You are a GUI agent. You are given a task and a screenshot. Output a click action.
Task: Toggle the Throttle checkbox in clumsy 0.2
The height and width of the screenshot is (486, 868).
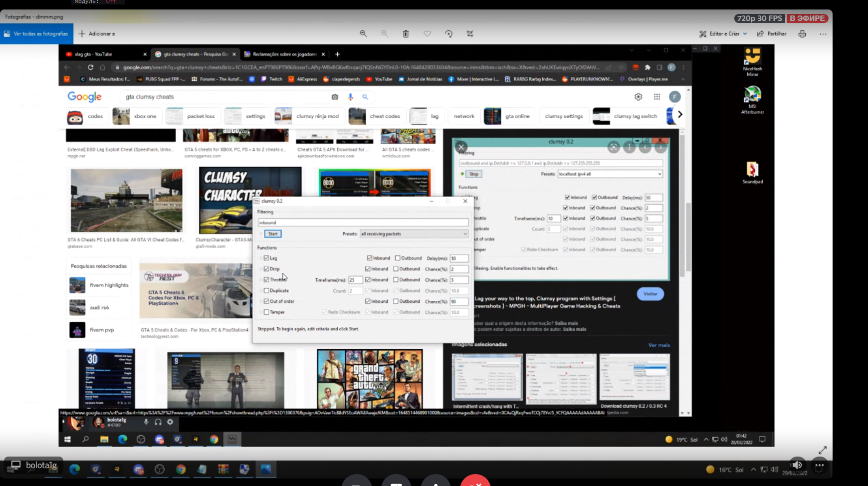(x=266, y=280)
